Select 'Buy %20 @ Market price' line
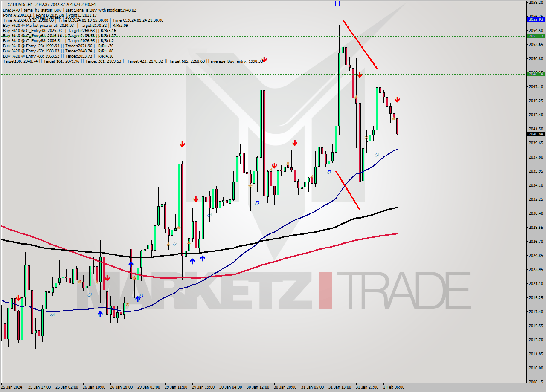546x392 pixels. 65,25
